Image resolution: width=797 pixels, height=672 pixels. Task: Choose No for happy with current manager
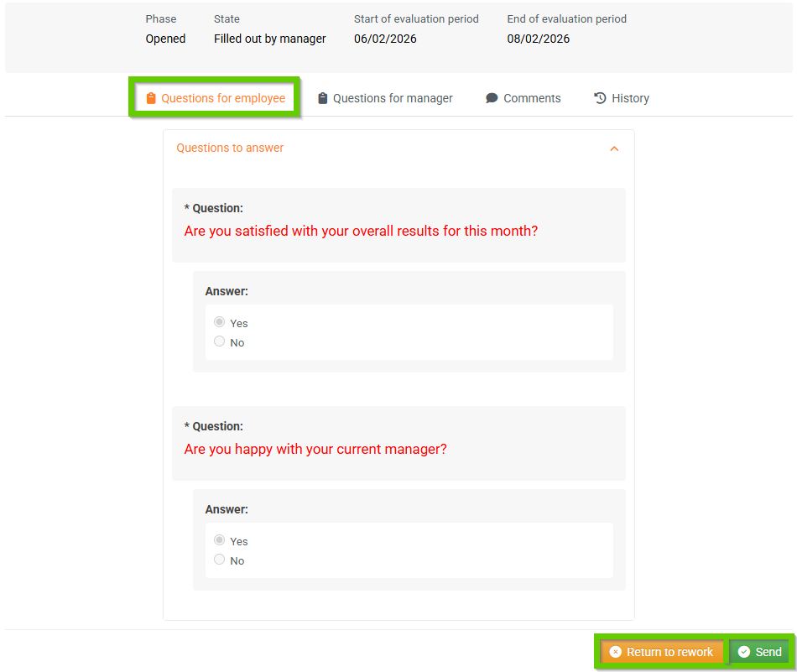pyautogui.click(x=220, y=560)
